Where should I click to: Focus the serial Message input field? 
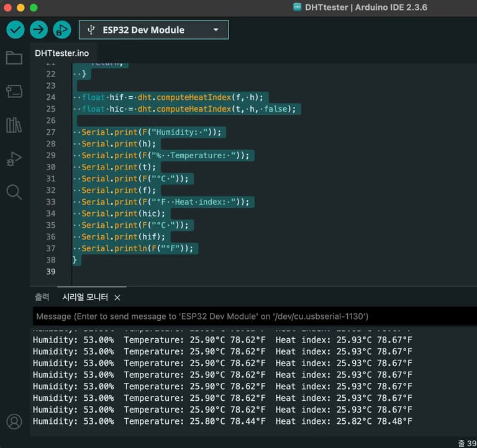248,316
